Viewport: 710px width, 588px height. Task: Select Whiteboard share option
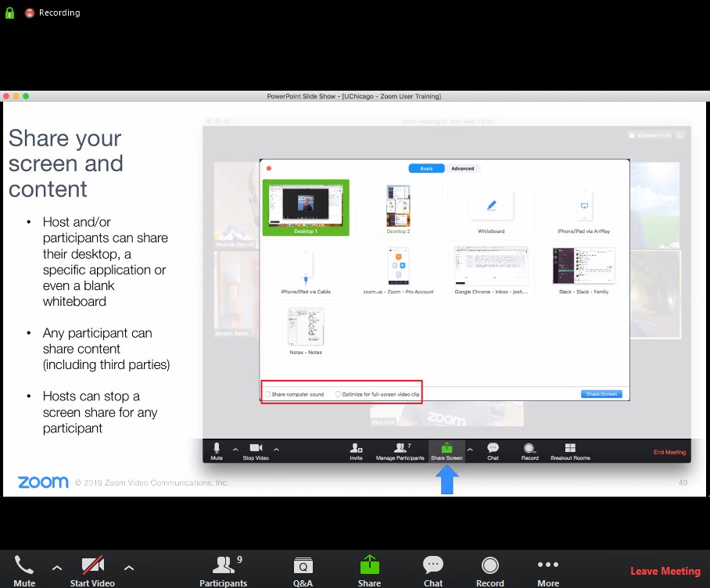click(x=491, y=208)
